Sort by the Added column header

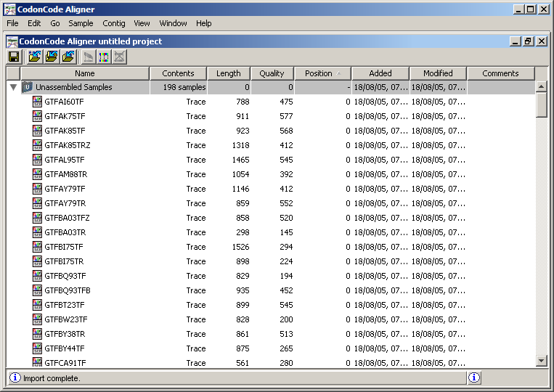pyautogui.click(x=380, y=73)
